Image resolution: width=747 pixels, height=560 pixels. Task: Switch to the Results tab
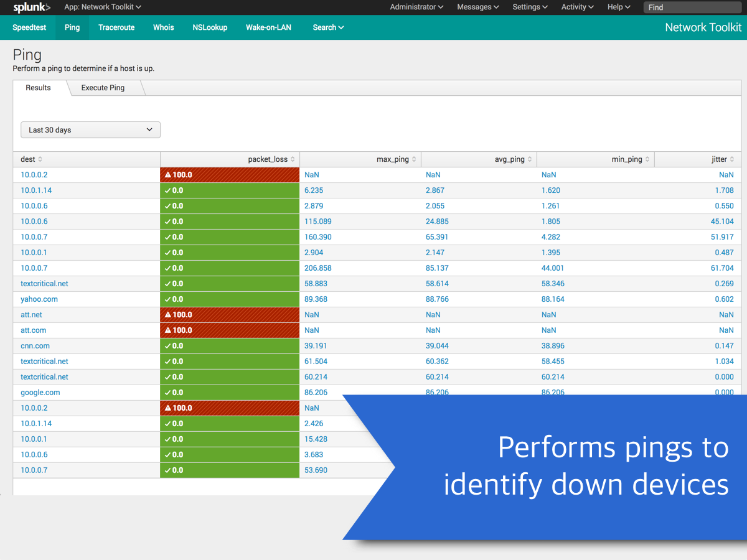38,88
